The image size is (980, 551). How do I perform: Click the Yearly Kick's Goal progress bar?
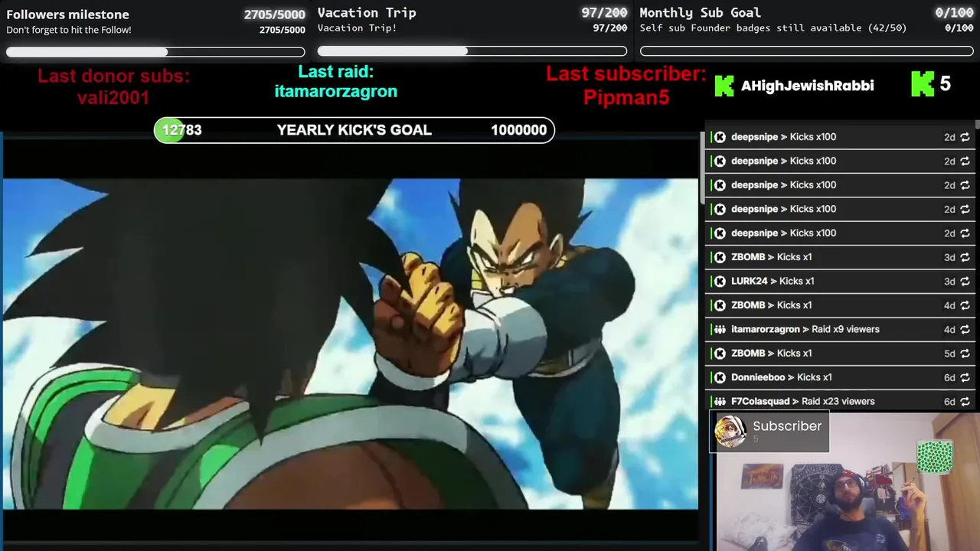[x=354, y=130]
